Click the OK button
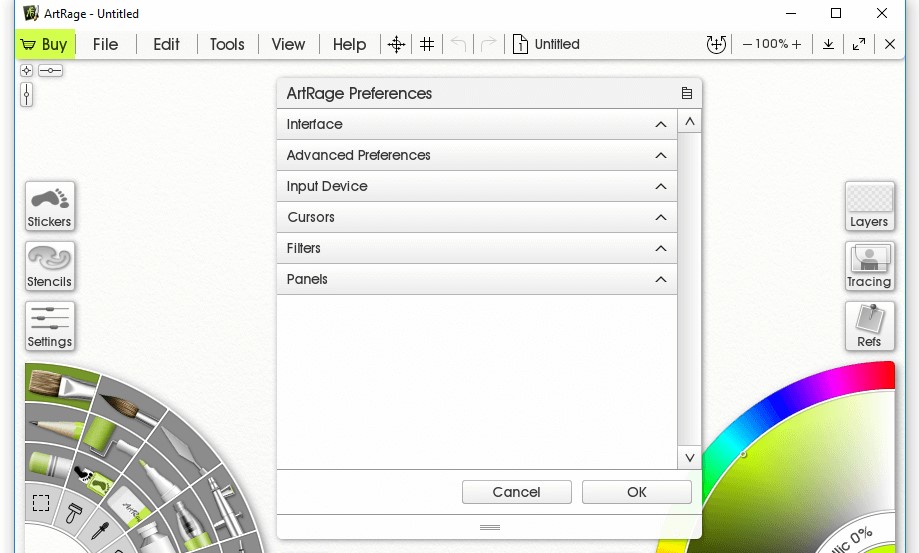This screenshot has width=919, height=553. [x=637, y=492]
